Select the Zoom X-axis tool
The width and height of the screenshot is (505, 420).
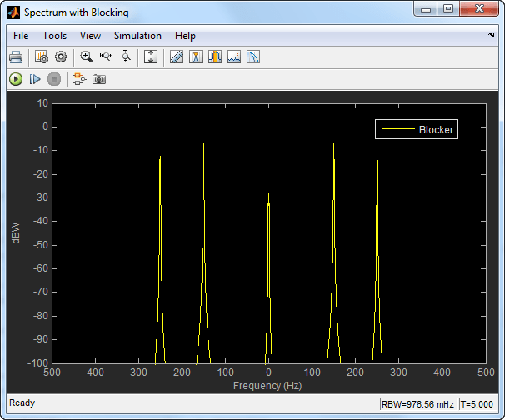pyautogui.click(x=106, y=57)
